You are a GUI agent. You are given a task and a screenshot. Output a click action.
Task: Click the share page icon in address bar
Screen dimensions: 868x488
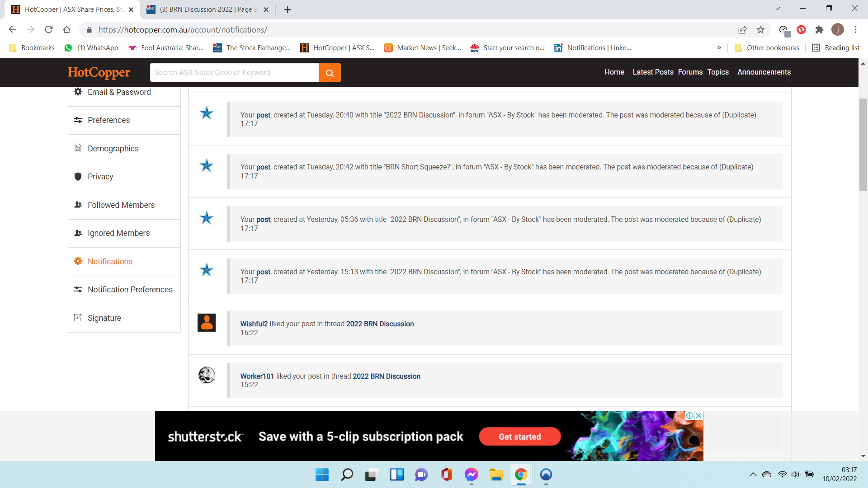(x=742, y=30)
